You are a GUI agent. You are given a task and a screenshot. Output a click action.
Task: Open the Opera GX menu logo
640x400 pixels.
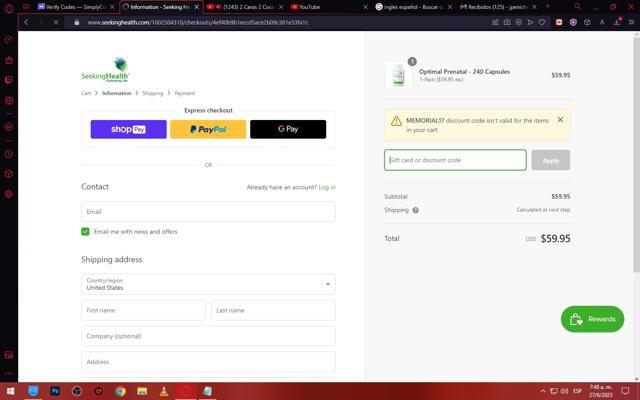pyautogui.click(x=9, y=7)
